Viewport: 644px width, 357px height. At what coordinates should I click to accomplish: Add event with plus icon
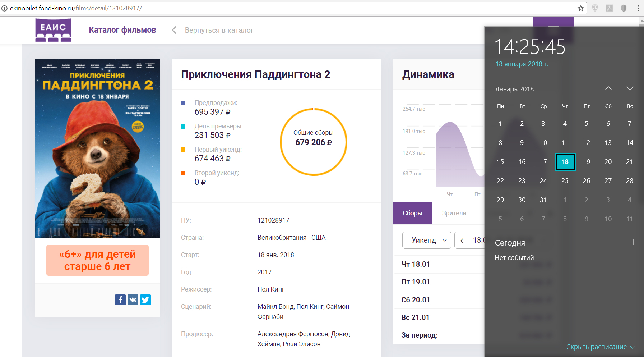coord(633,242)
